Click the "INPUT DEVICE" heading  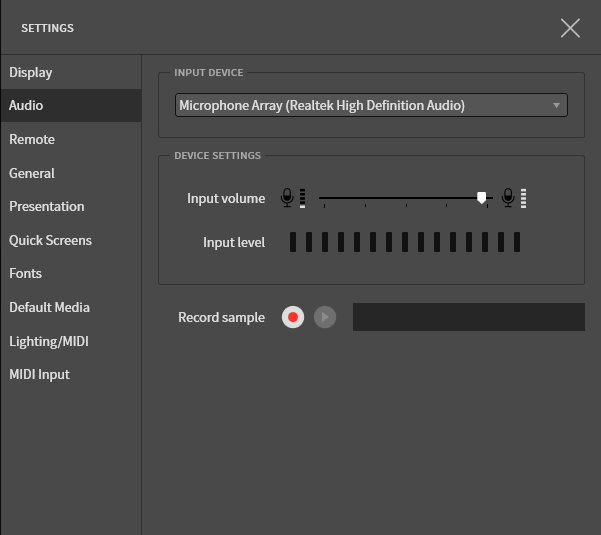pos(209,72)
